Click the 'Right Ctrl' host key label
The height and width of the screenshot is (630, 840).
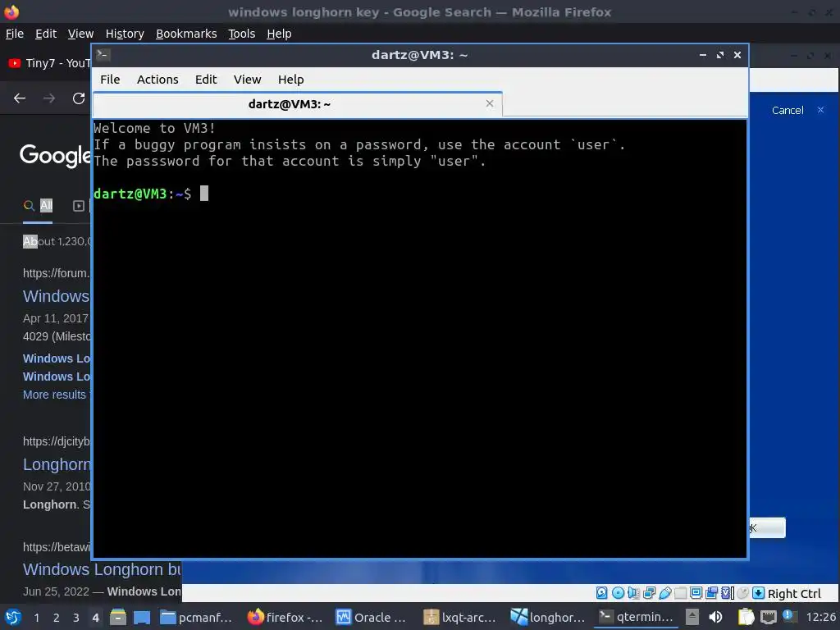click(794, 594)
